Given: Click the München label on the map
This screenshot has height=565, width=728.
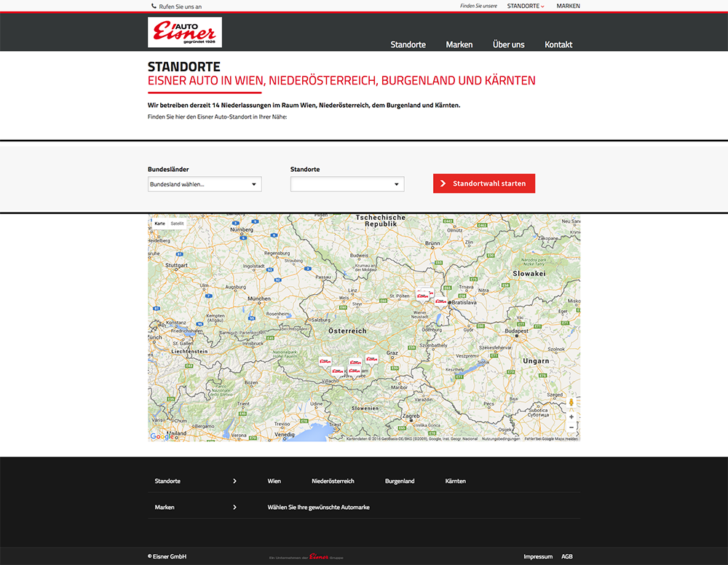Looking at the screenshot, I should 259,299.
